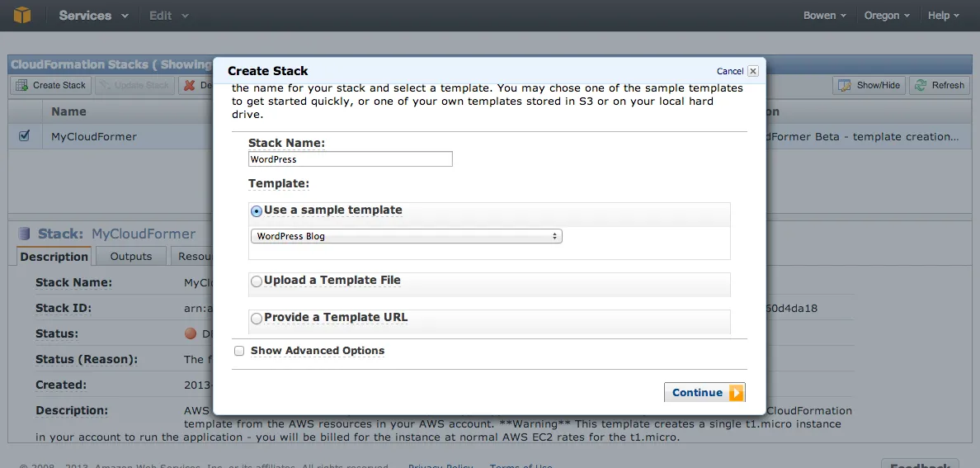980x468 pixels.
Task: Click the Description field label
Action: coord(72,410)
